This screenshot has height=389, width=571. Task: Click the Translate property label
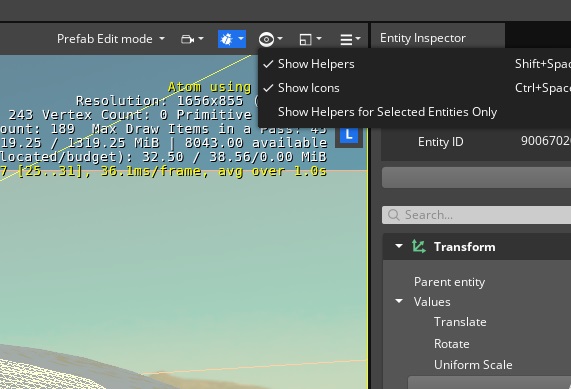[x=460, y=322]
